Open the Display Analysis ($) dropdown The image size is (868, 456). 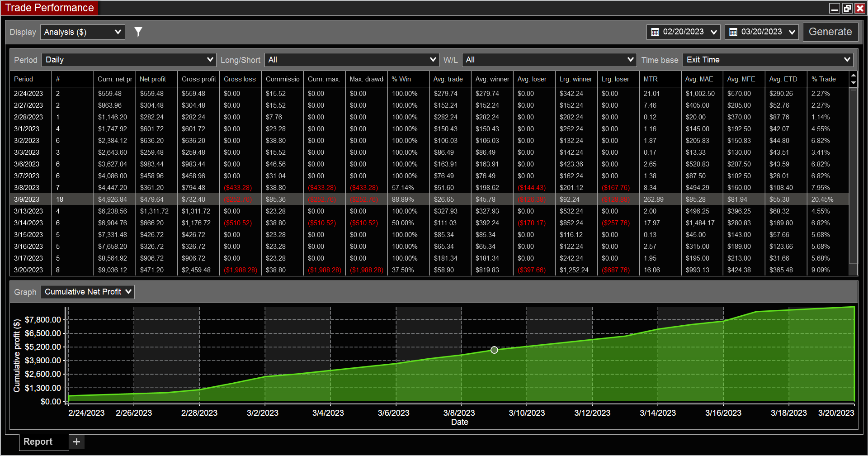[83, 32]
